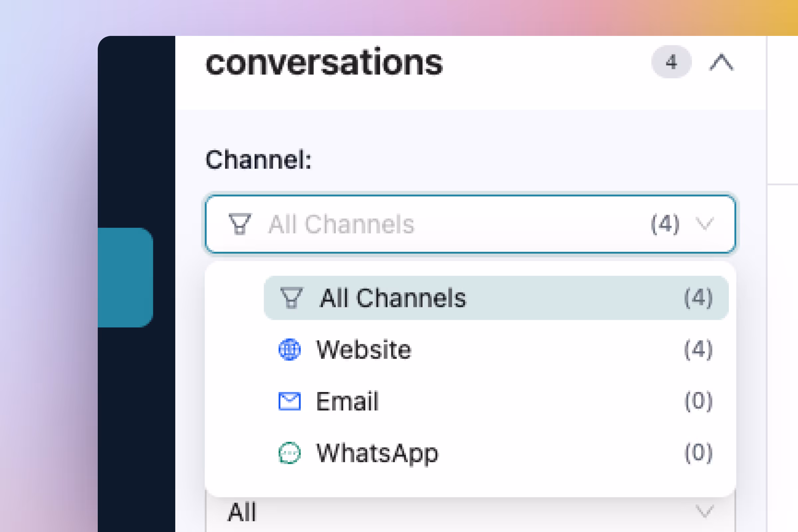Choose Email channel from dropdown list
Viewport: 798px width, 532px height.
coord(347,401)
